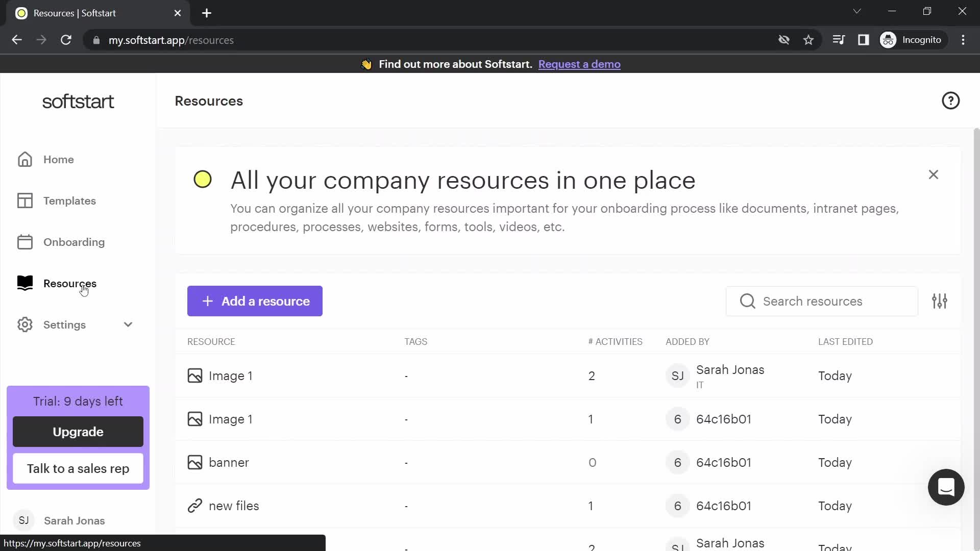Click the 6 avatar in banner row
The image size is (980, 551).
(677, 462)
